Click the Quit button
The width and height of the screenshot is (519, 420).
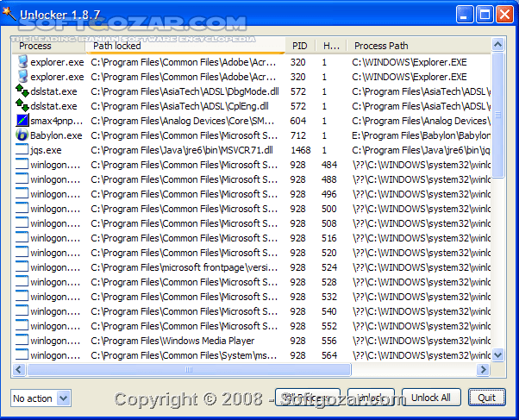pyautogui.click(x=486, y=398)
